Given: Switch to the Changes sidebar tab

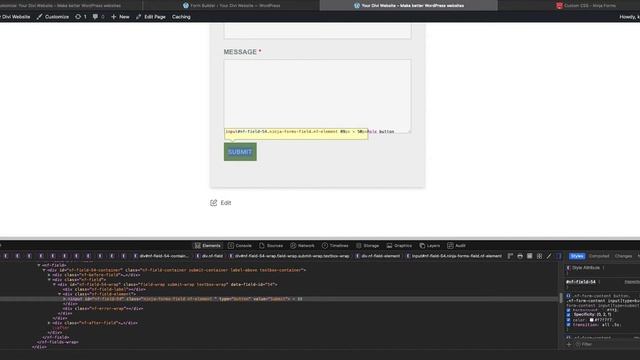Looking at the screenshot, I should click(623, 256).
